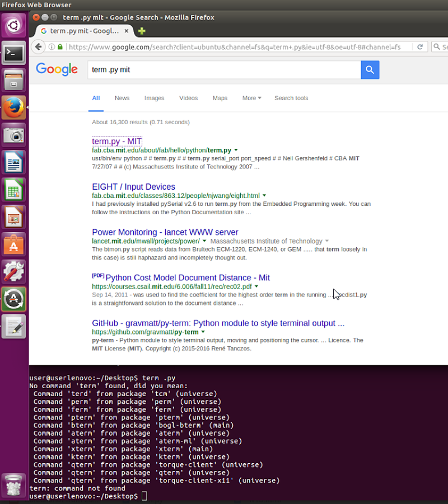The image size is (448, 504).
Task: Click the green padlock security icon
Action: coord(60,47)
